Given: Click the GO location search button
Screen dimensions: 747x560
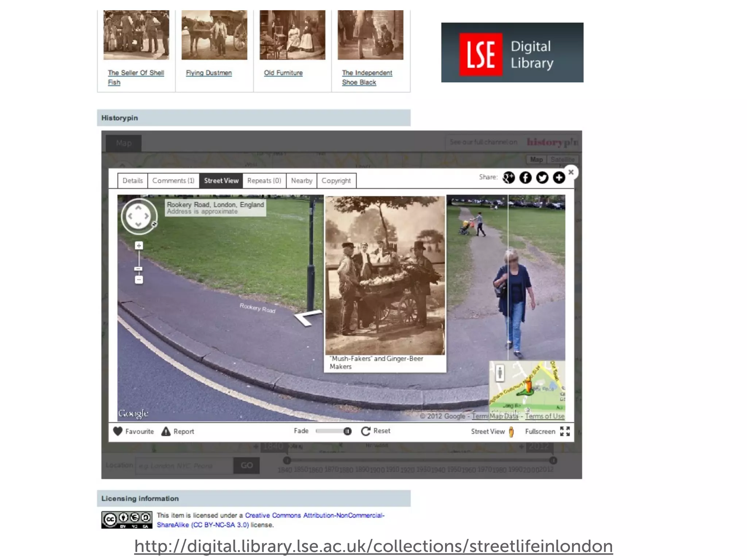Looking at the screenshot, I should pos(247,465).
